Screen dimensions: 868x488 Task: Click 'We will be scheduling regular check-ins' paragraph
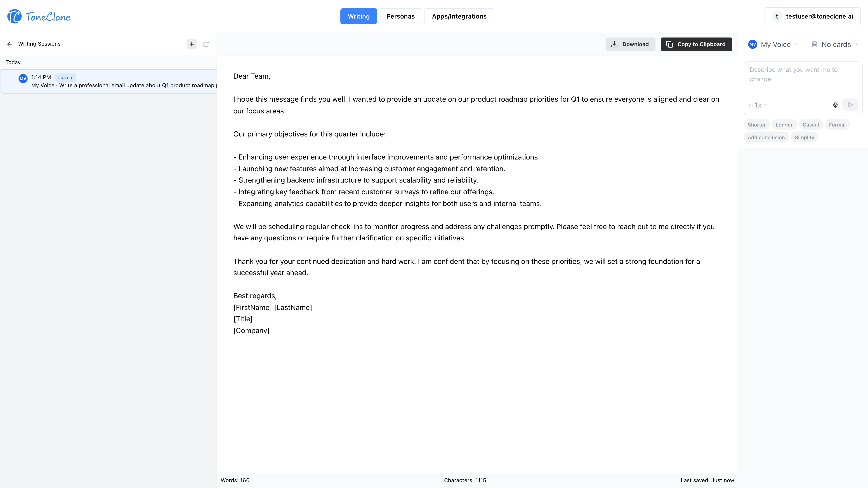tap(474, 232)
